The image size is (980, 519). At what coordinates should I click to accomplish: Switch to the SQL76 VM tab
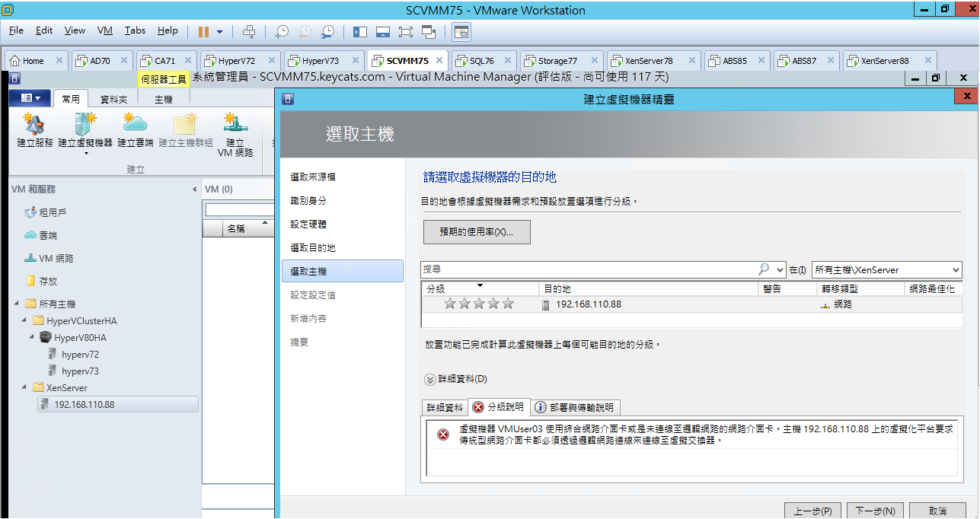[x=484, y=61]
